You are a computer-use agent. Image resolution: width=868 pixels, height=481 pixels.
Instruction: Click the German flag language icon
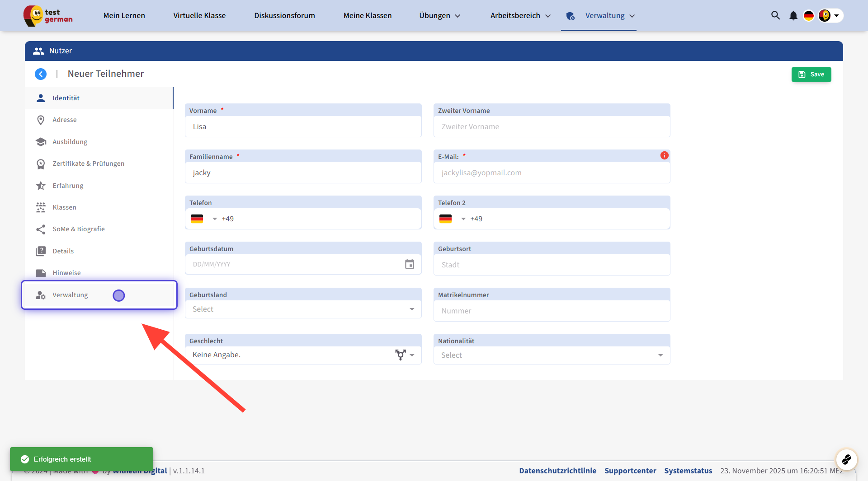pos(808,16)
